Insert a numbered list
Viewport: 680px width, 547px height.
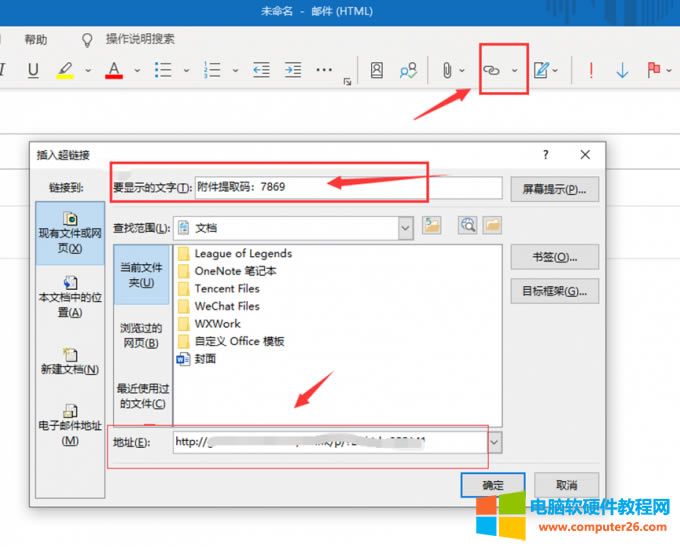coord(212,70)
